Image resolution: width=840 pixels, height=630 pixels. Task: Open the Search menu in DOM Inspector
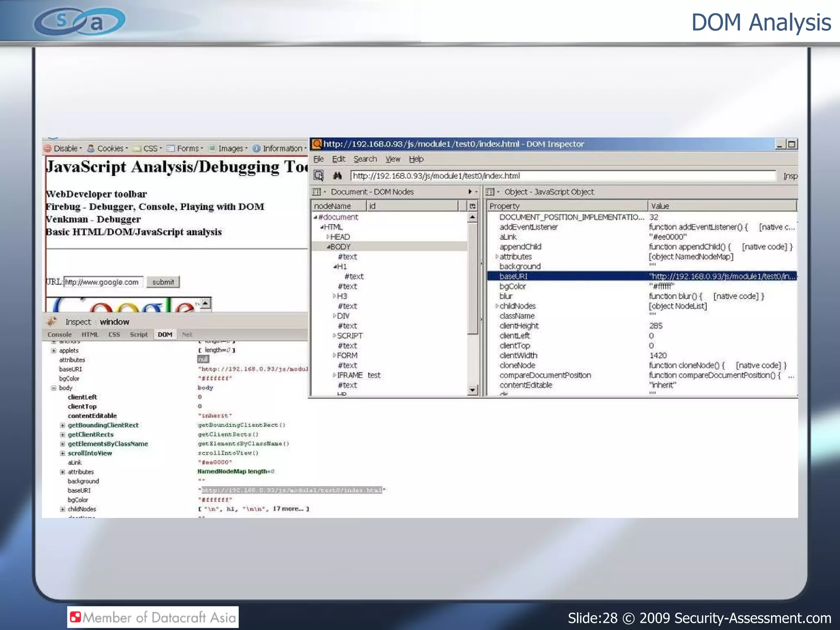click(x=365, y=159)
